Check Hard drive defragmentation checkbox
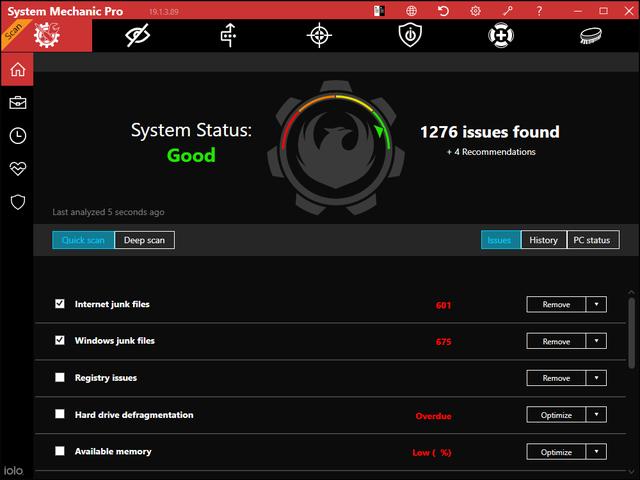640x480 pixels. (60, 414)
